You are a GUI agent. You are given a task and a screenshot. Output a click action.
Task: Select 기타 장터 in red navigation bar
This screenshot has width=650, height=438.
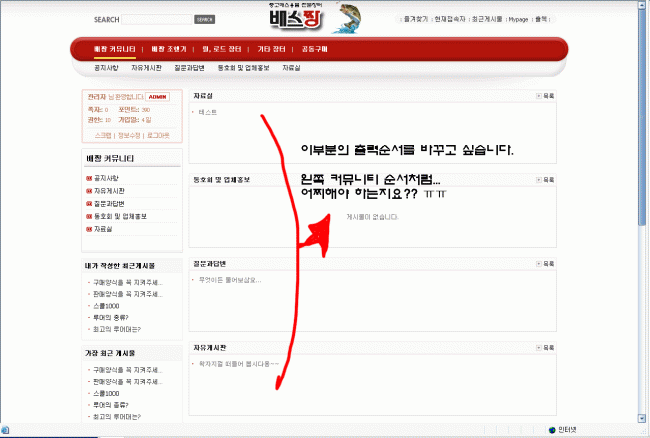271,49
